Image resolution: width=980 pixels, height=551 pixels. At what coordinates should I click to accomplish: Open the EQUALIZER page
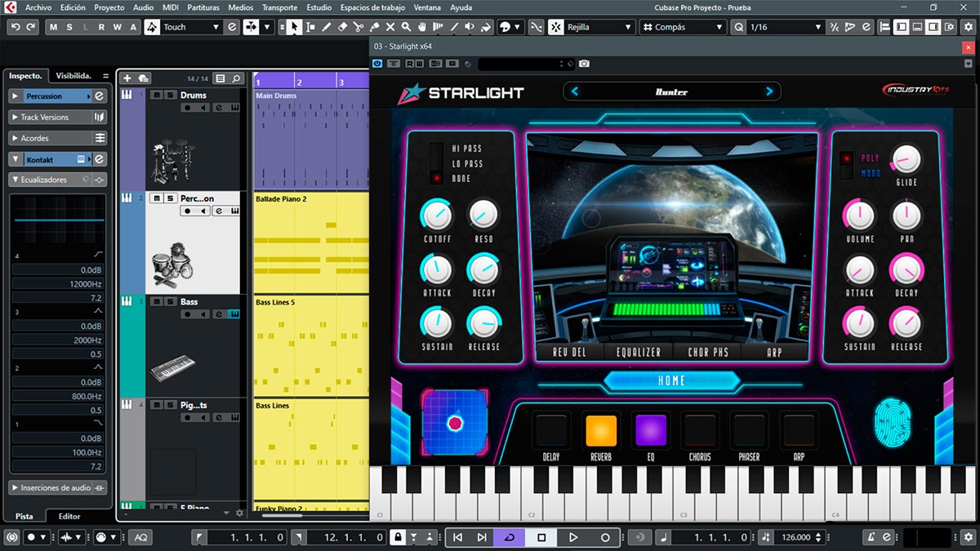tap(639, 353)
